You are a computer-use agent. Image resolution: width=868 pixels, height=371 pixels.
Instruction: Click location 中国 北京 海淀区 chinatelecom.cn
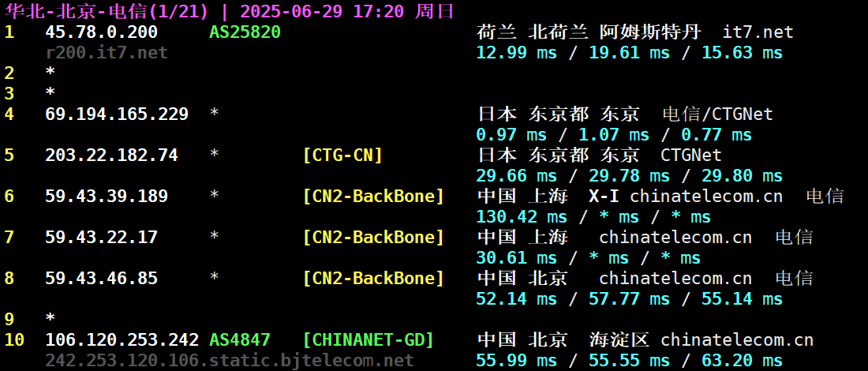coord(645,339)
